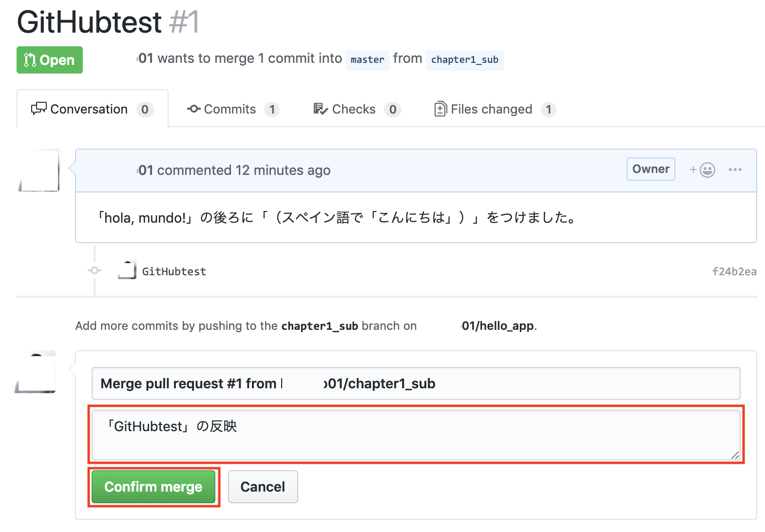Click the Checks tab checklist icon
This screenshot has height=532, width=765.
click(320, 109)
